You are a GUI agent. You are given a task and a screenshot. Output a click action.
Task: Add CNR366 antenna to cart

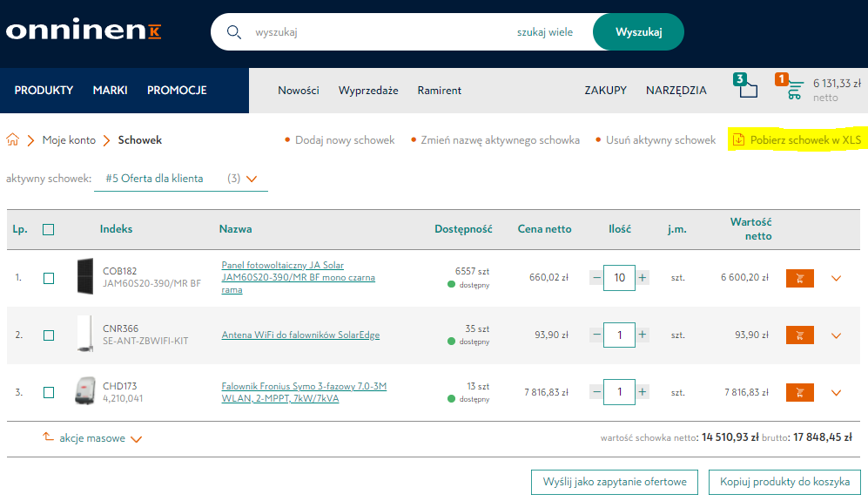[x=799, y=335]
